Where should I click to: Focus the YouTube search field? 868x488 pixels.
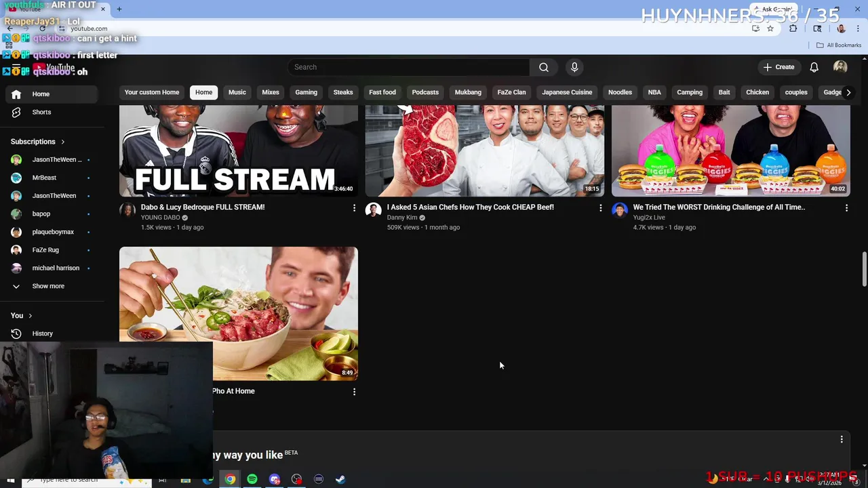click(409, 67)
